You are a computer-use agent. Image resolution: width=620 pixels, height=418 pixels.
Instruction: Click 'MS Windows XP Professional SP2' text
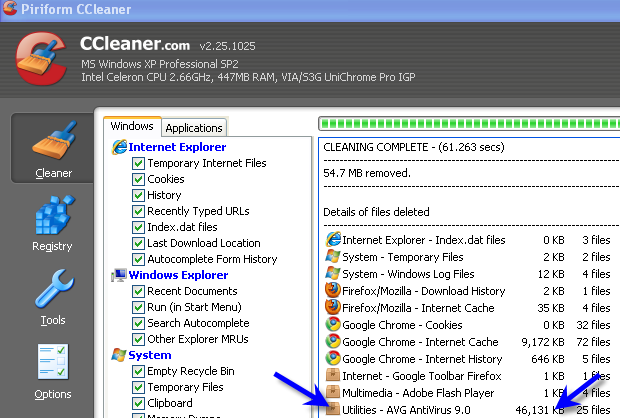[x=160, y=64]
